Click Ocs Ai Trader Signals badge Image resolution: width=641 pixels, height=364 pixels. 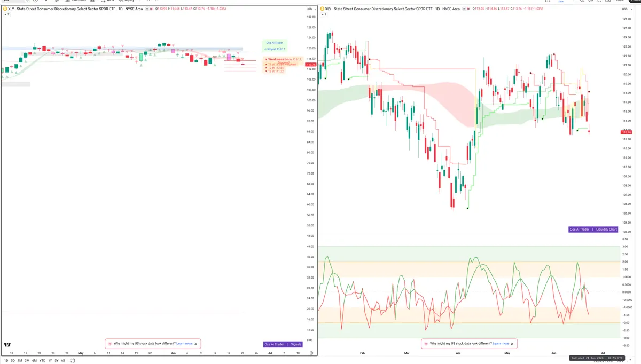pyautogui.click(x=283, y=344)
